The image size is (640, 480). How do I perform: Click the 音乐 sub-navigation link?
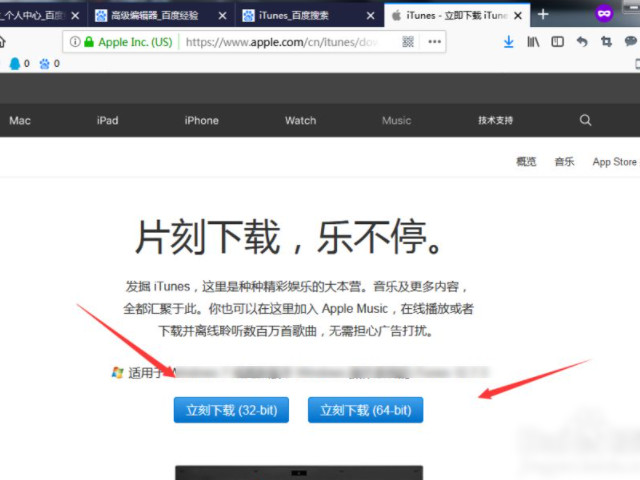click(564, 162)
